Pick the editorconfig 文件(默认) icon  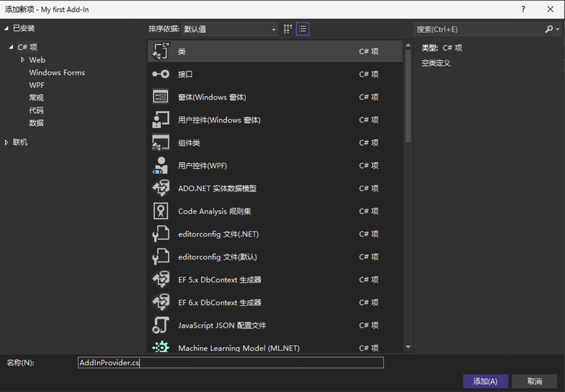[161, 256]
